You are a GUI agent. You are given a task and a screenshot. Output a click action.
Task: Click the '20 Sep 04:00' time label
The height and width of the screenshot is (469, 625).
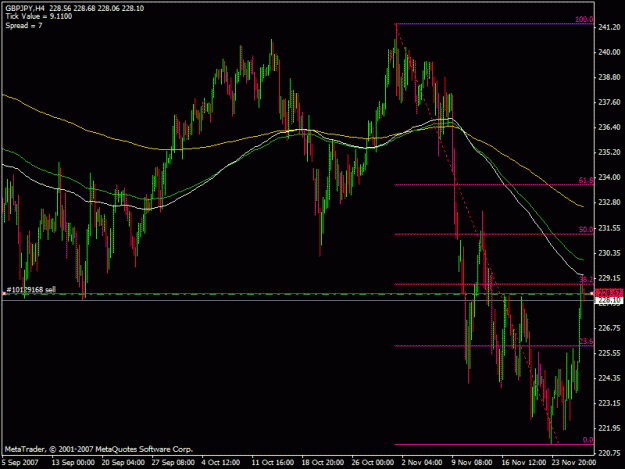pyautogui.click(x=123, y=463)
